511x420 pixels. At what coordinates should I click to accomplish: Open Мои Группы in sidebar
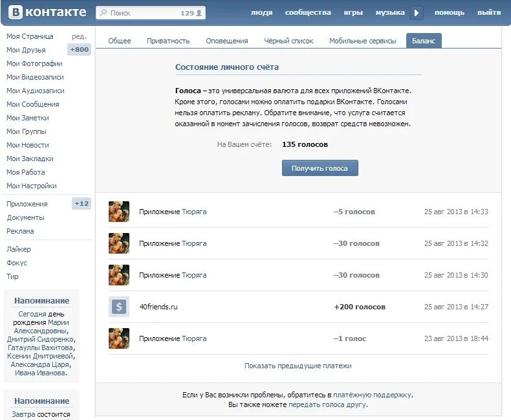click(x=27, y=131)
